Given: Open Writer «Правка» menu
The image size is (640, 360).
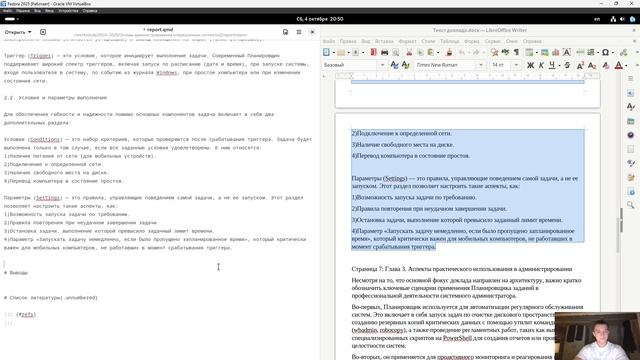Looking at the screenshot, I should 348,41.
